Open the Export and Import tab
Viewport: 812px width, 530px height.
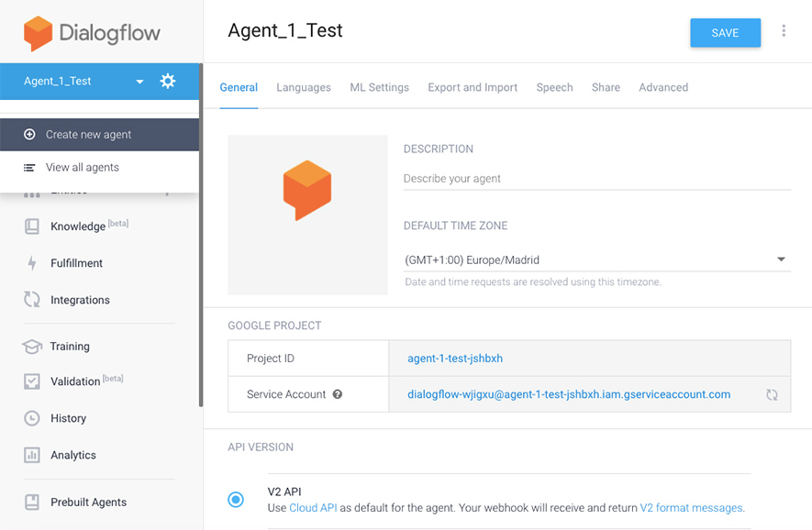[x=473, y=87]
